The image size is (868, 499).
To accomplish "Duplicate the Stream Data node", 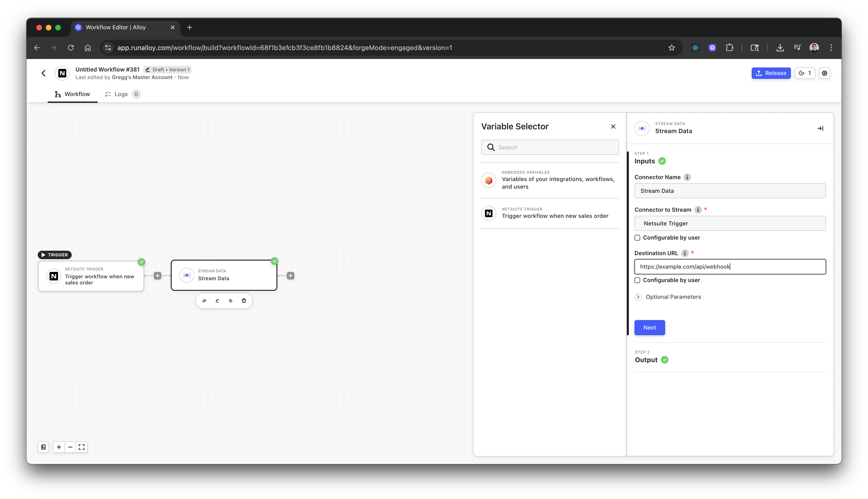I will click(230, 300).
